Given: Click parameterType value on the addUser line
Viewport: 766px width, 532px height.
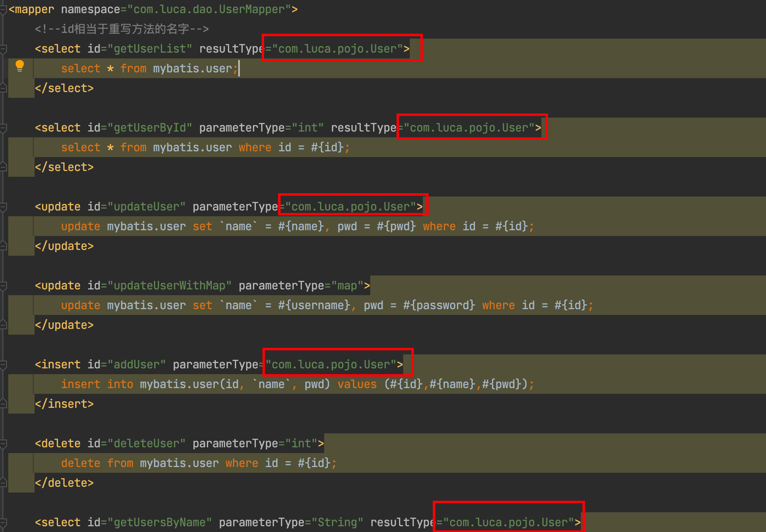Looking at the screenshot, I should tap(331, 365).
